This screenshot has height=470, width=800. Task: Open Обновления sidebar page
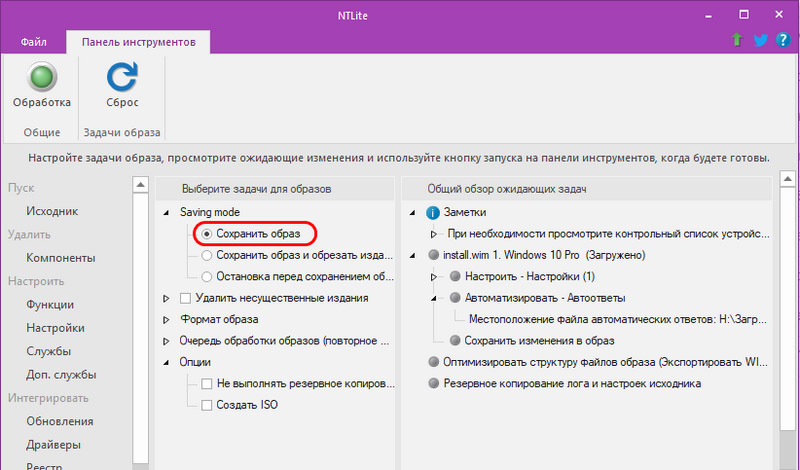point(60,421)
